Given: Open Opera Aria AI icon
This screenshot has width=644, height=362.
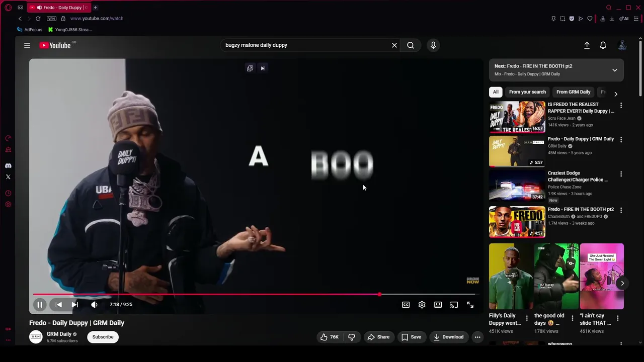Looking at the screenshot, I should coord(624,19).
